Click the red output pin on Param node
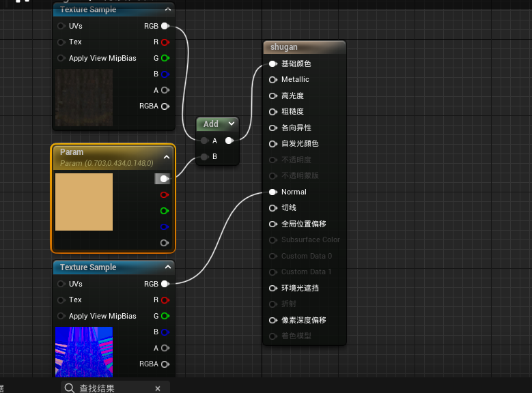 (x=164, y=195)
